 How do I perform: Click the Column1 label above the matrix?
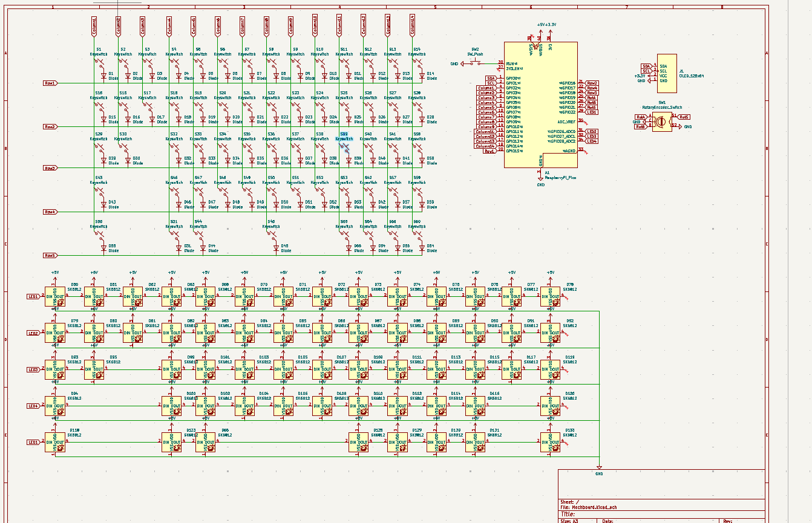[x=94, y=25]
